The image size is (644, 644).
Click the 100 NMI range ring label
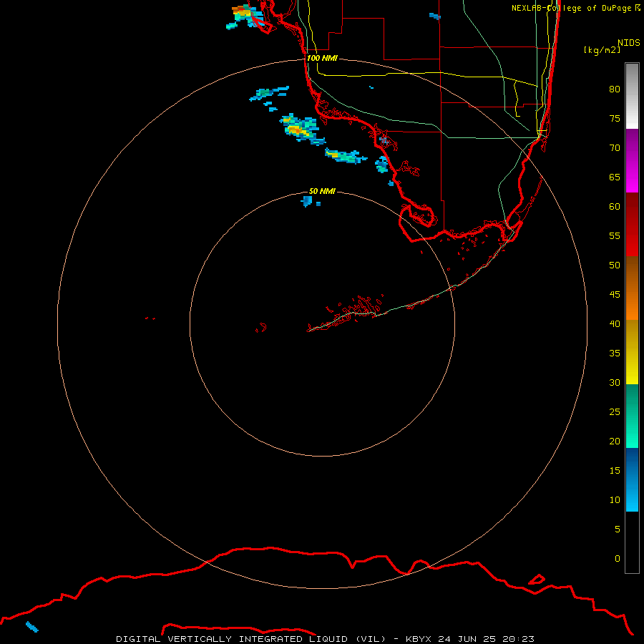click(x=322, y=58)
